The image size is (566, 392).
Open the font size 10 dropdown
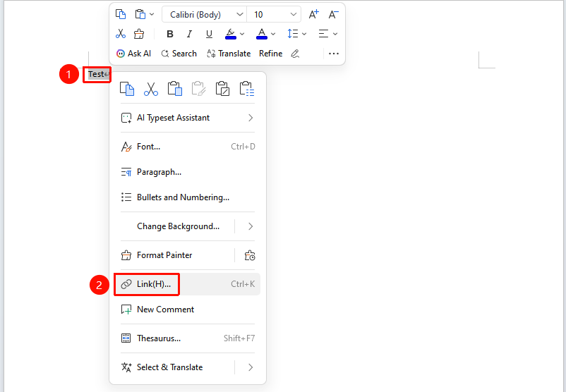click(x=274, y=14)
